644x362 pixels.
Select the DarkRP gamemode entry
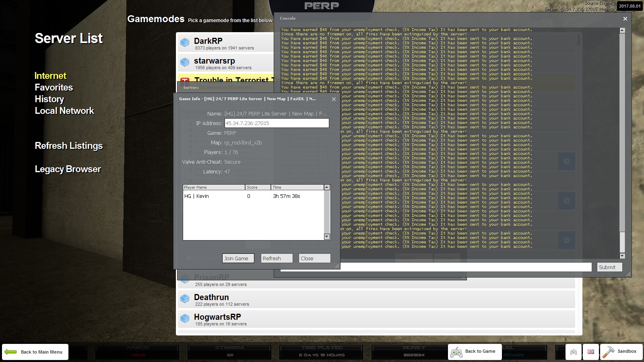(x=226, y=43)
